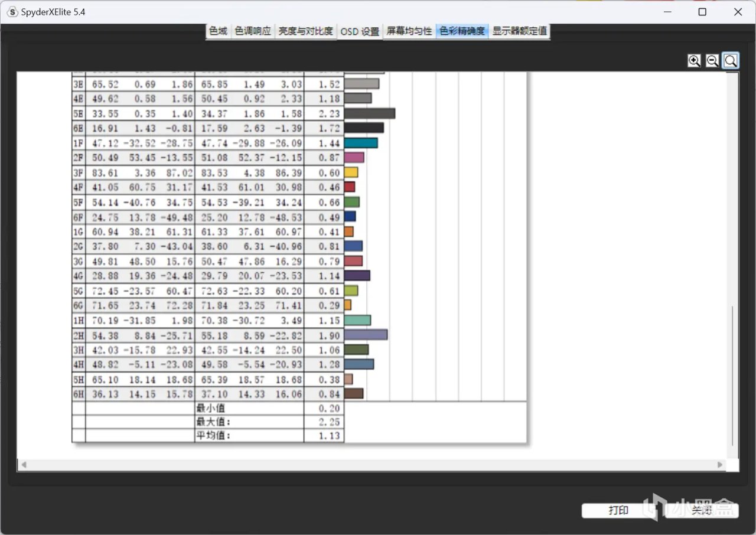Click delta value 2.23 in row 5E
The width and height of the screenshot is (756, 535).
tap(328, 113)
